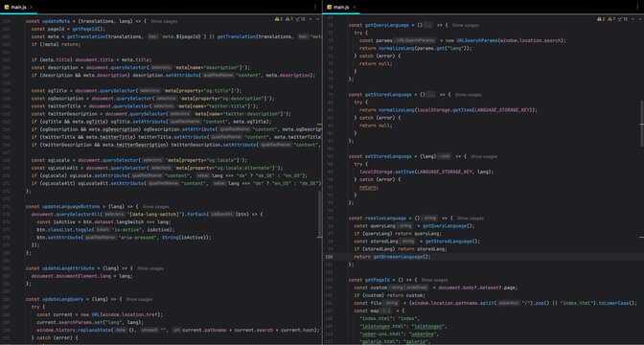Show usages of updateLangAttribute

tap(150, 268)
